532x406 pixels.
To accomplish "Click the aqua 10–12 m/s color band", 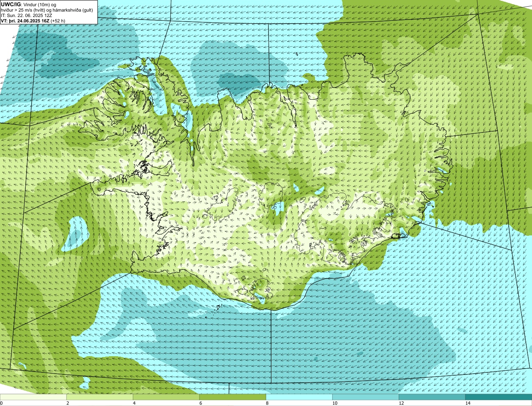I will point(366,397).
